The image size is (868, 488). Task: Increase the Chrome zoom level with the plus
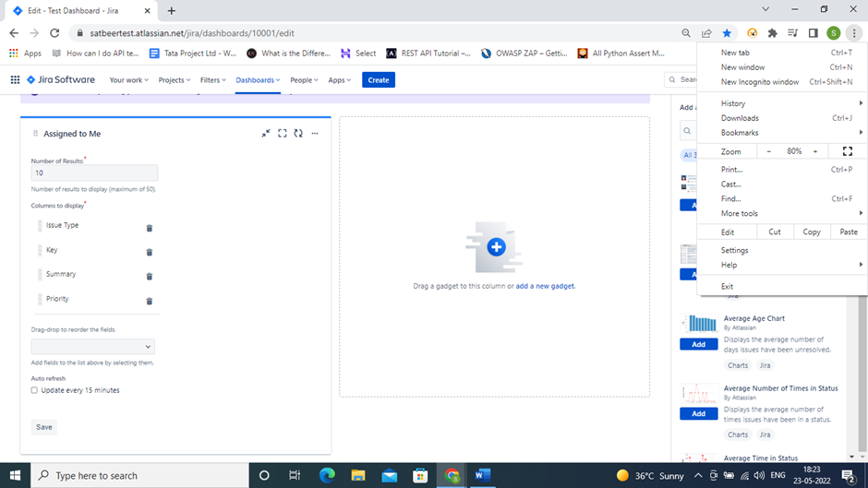click(x=814, y=151)
